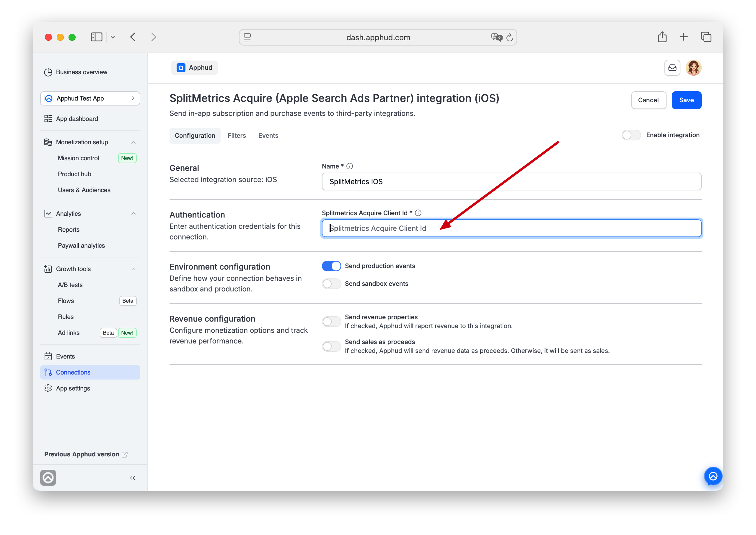The width and height of the screenshot is (756, 535).
Task: Open the user avatar profile
Action: pyautogui.click(x=693, y=68)
